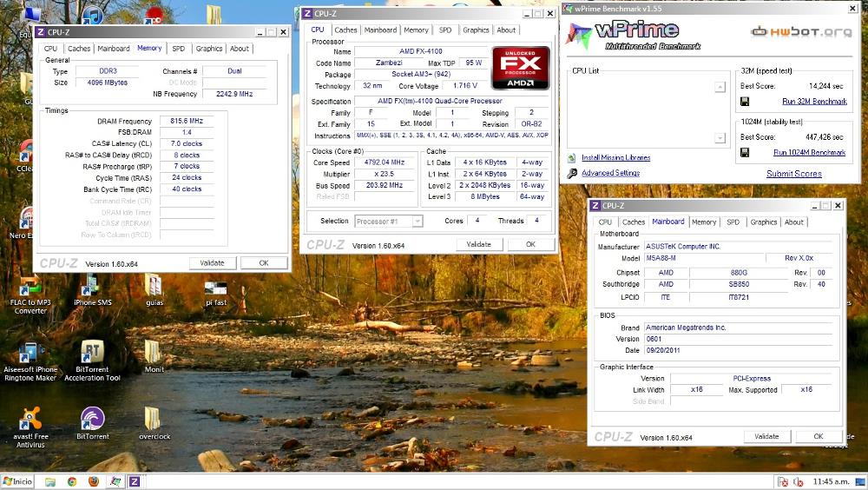The height and width of the screenshot is (490, 868).
Task: Click DRAM Frequency value 815.6 MHz
Action: click(187, 121)
